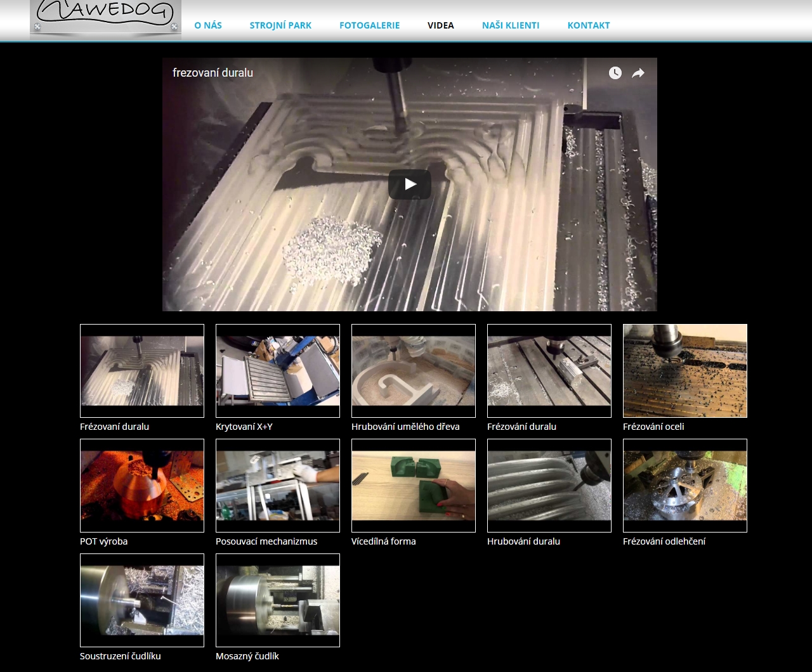812x672 pixels.
Task: Click the Watch later clock icon
Action: click(x=615, y=73)
